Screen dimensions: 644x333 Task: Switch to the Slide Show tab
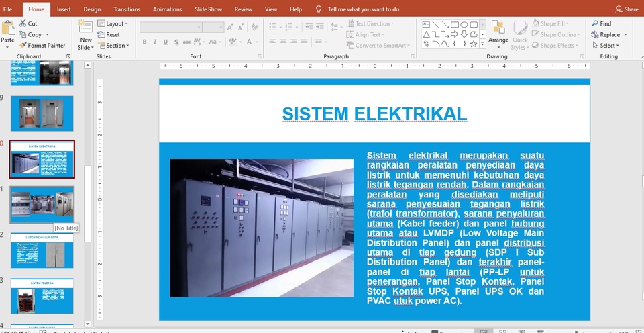[x=208, y=9]
